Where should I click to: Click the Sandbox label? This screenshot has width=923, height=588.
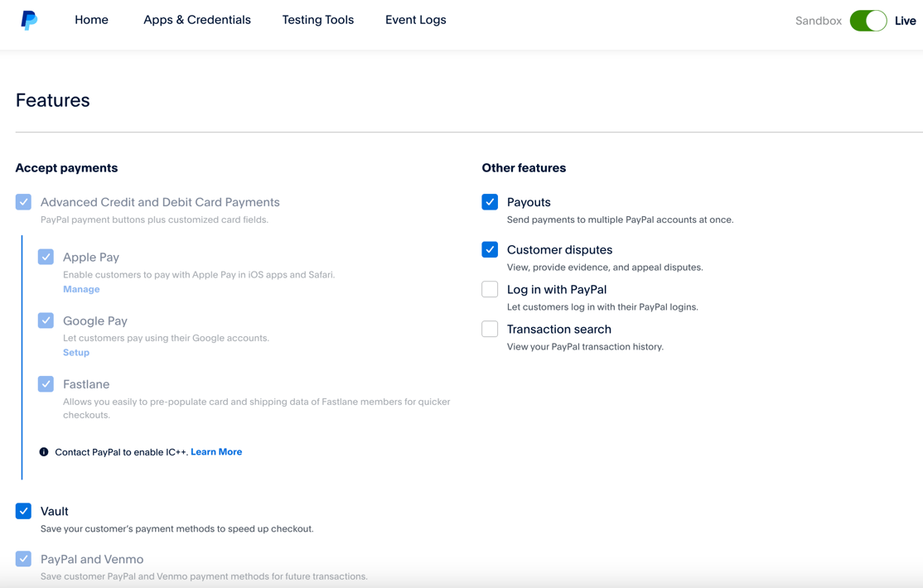(x=819, y=21)
